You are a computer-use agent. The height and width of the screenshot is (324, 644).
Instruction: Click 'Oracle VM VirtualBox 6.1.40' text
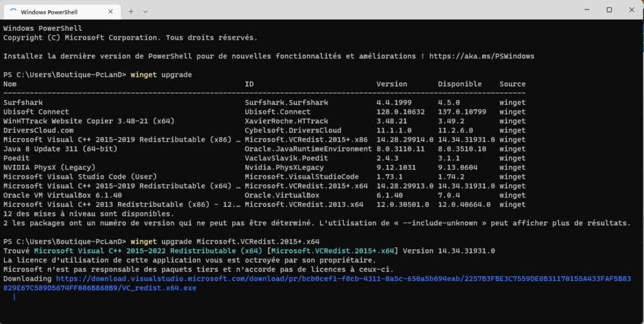tap(62, 196)
